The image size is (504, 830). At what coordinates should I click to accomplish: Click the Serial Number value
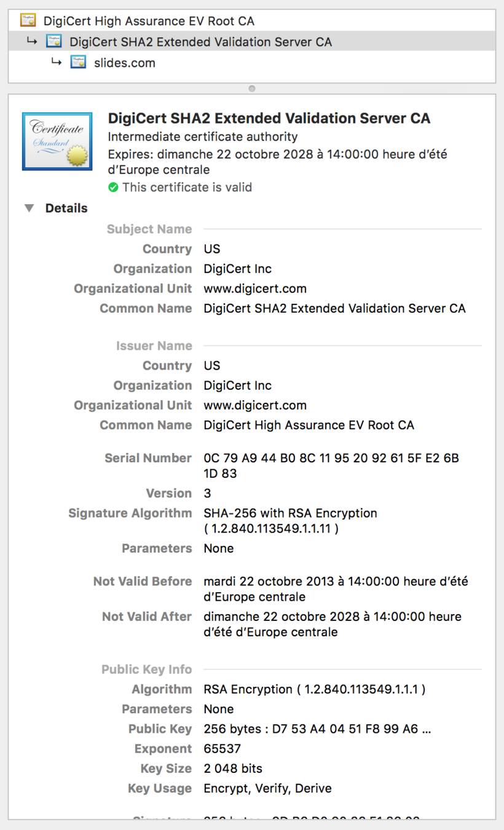[x=332, y=466]
